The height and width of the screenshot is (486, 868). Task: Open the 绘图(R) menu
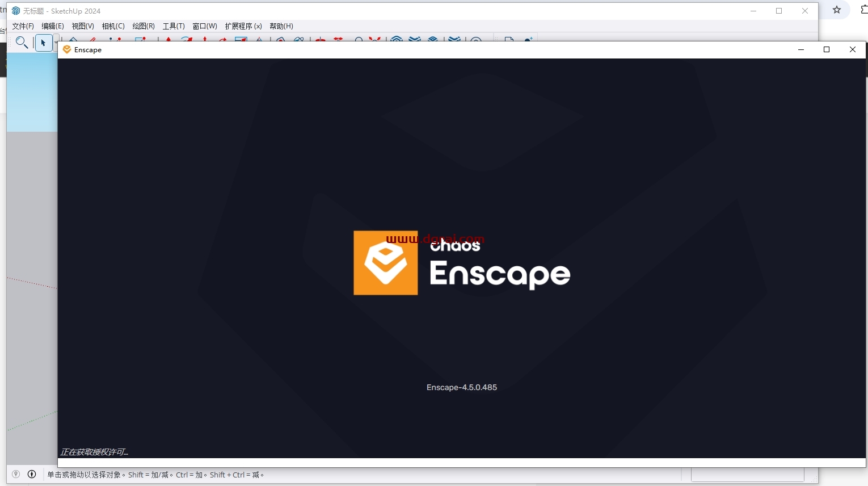tap(144, 26)
